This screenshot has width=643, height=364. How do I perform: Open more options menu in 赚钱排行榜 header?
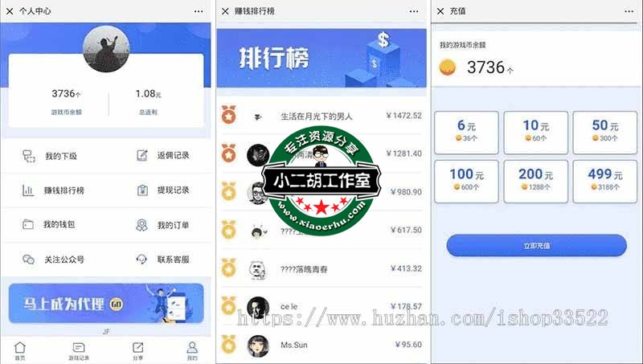pos(414,11)
